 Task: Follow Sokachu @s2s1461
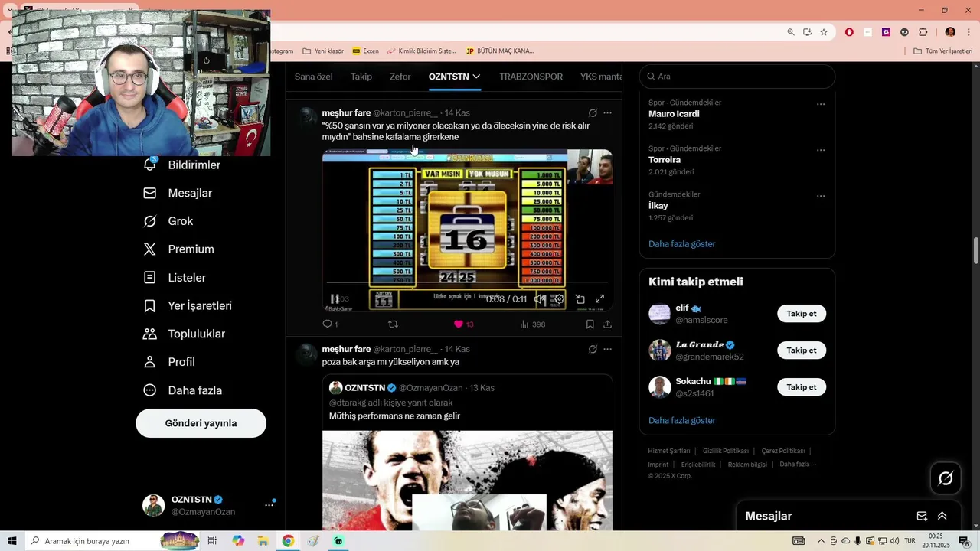tap(802, 387)
